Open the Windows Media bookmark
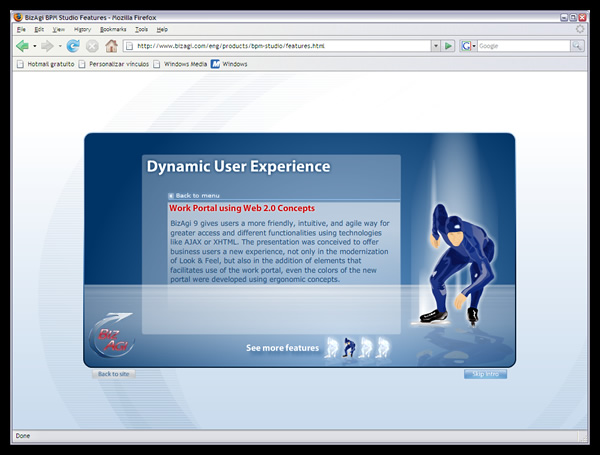The width and height of the screenshot is (600, 455). tap(185, 64)
